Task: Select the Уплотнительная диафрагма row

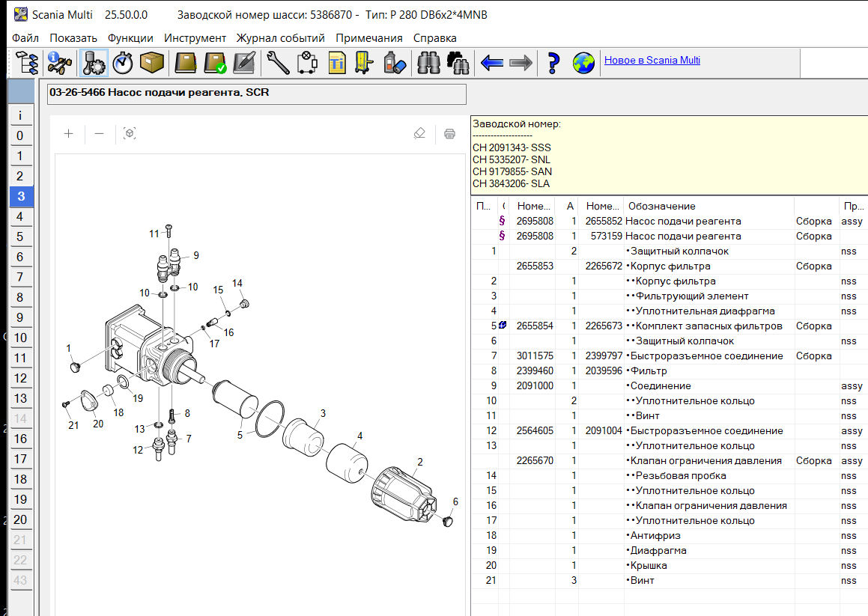Action: pyautogui.click(x=670, y=311)
